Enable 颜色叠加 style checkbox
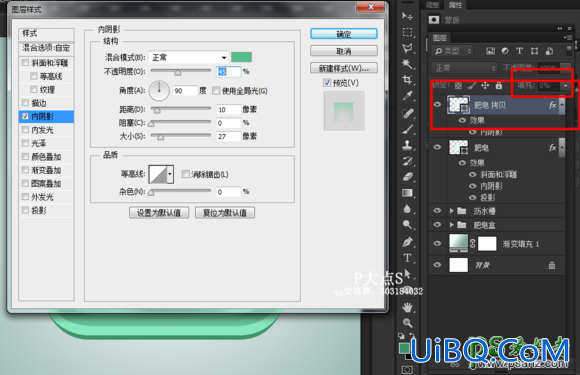The width and height of the screenshot is (580, 375). pyautogui.click(x=25, y=156)
